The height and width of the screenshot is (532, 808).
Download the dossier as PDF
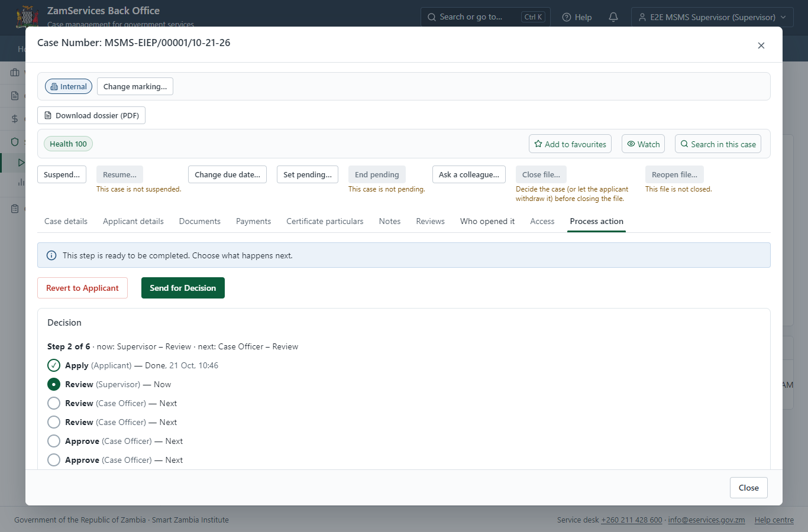(91, 115)
